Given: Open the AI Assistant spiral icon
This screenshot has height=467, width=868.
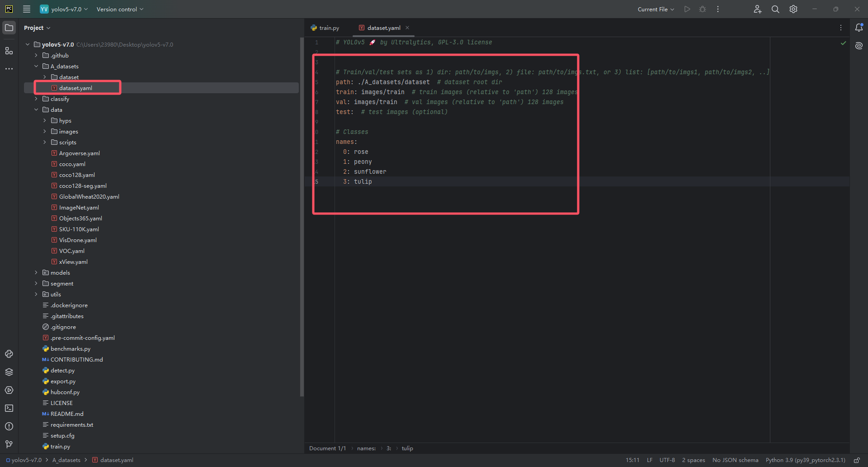Looking at the screenshot, I should [859, 46].
